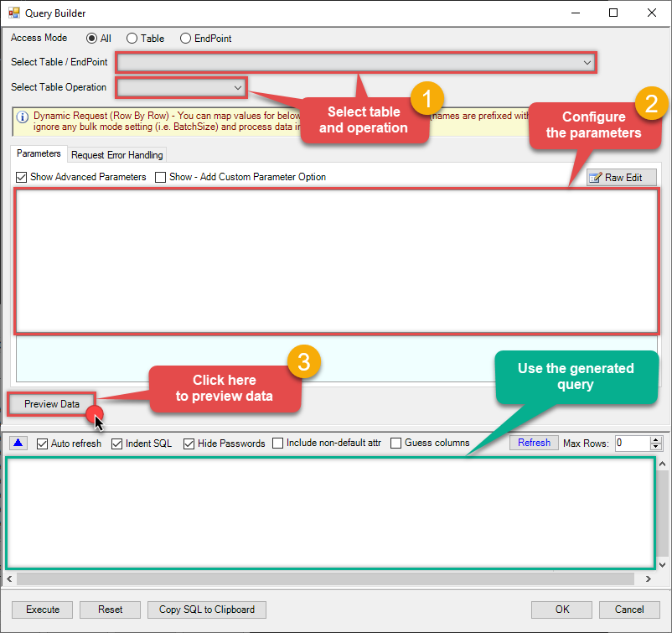Switch to Request Error Handling tab
The width and height of the screenshot is (672, 633).
tap(116, 155)
